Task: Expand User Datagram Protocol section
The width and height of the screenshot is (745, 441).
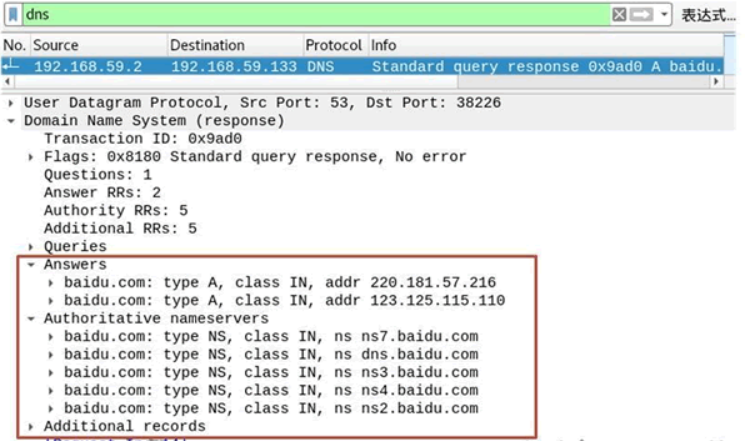Action: coord(11,103)
